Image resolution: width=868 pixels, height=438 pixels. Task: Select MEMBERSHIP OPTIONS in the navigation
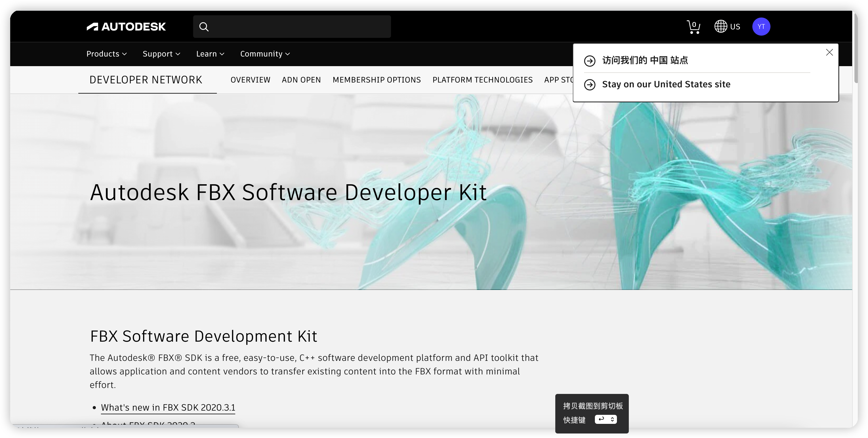tap(376, 80)
